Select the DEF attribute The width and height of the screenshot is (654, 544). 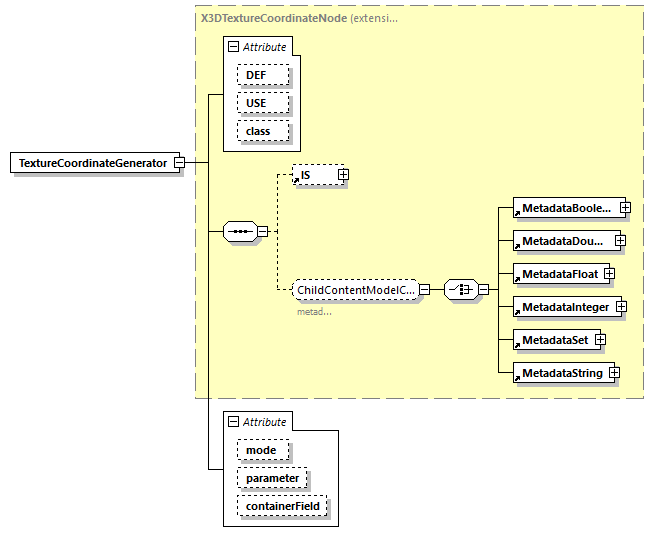tap(262, 75)
